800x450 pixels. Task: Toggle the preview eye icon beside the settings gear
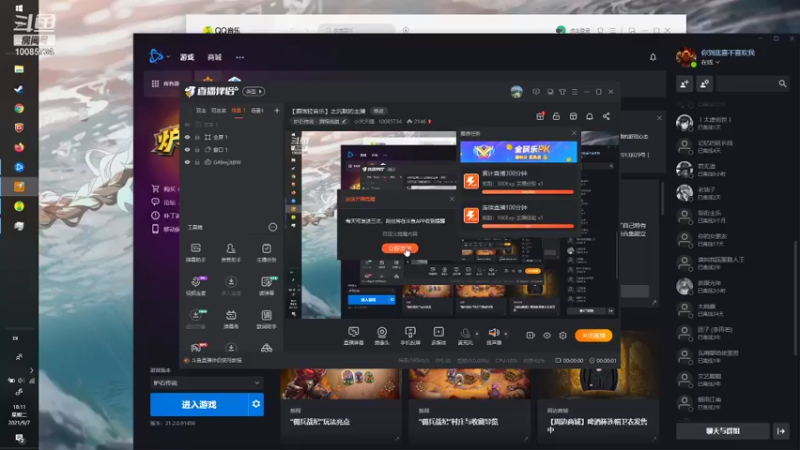(547, 336)
